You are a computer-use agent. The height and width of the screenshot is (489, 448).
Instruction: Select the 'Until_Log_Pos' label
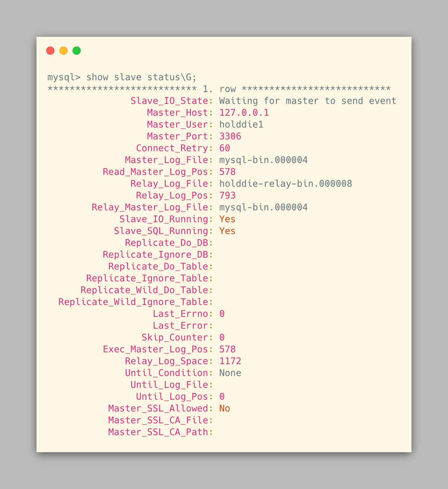click(172, 397)
